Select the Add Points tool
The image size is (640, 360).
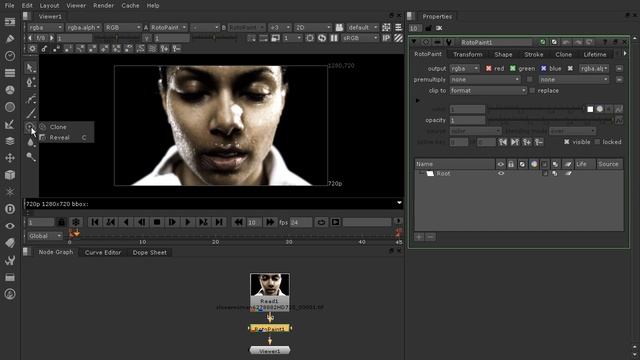(31, 83)
